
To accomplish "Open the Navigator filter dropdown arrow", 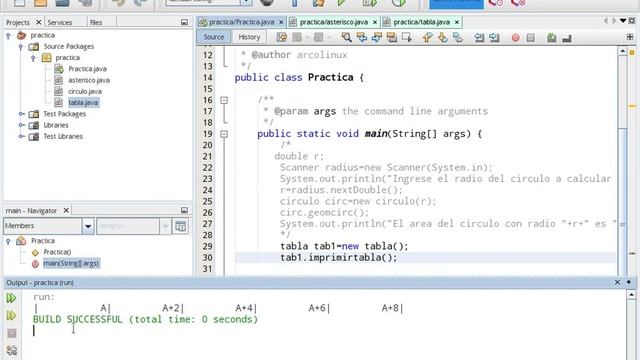I will tap(165, 226).
